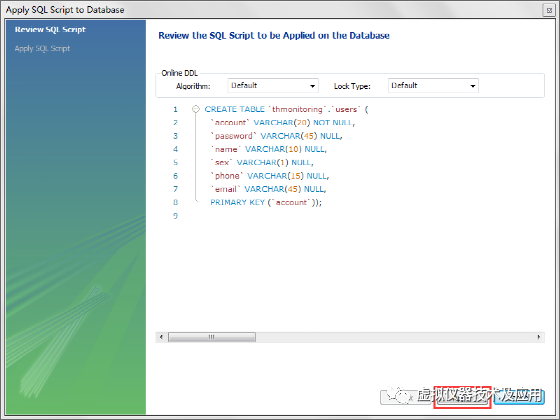This screenshot has height=420, width=560.
Task: Click the horizontal scrollbar right arrow
Action: tap(539, 337)
